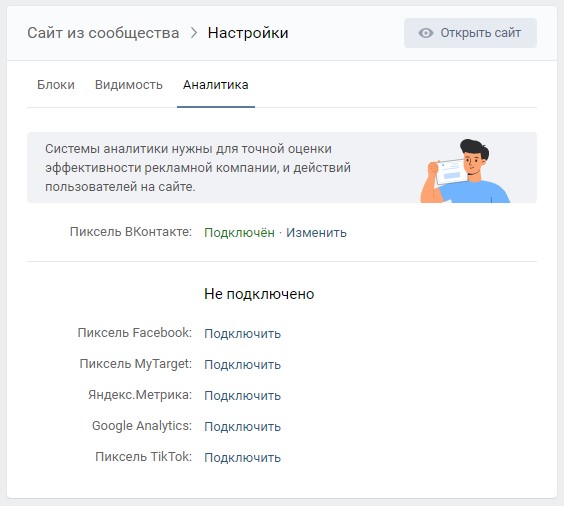Click the eye icon in Открыть сайт button
The image size is (564, 506).
426,33
